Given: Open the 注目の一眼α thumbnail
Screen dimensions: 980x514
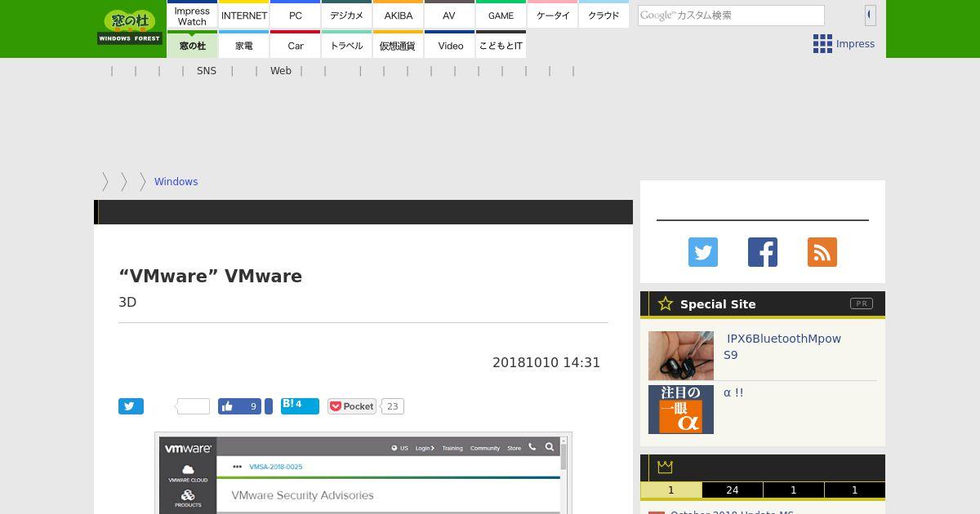Looking at the screenshot, I should tap(681, 410).
